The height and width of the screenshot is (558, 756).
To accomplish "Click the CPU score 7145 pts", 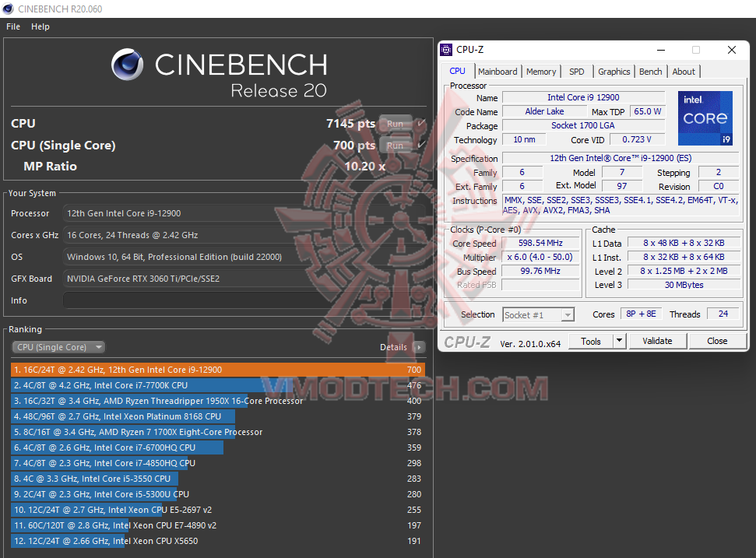I will coord(350,124).
